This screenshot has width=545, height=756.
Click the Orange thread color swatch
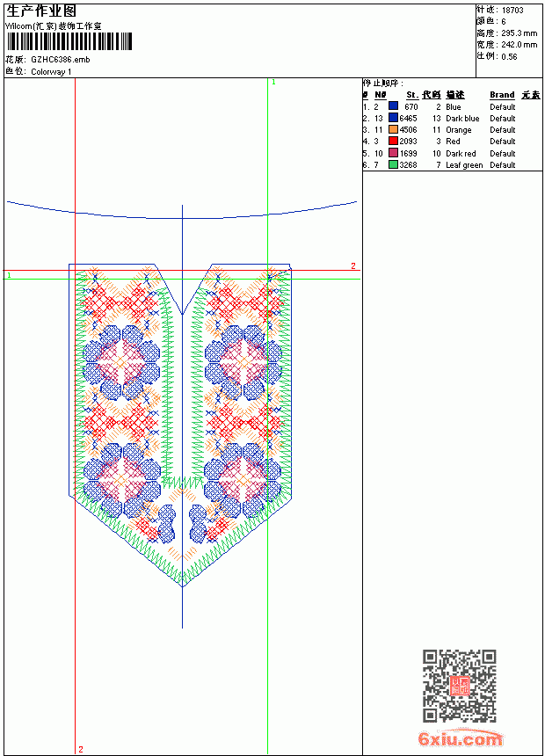[393, 129]
